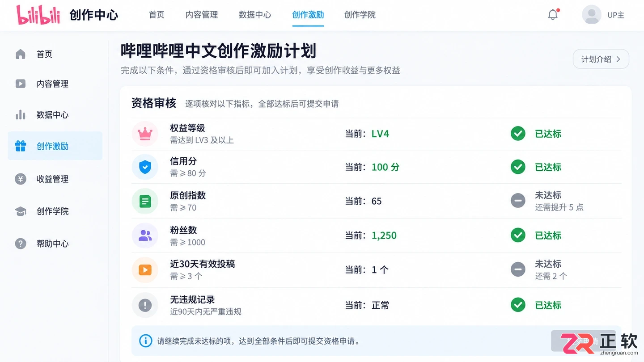Click the 创作激励 gift icon in sidebar
Viewport: 644px width, 362px height.
click(21, 146)
